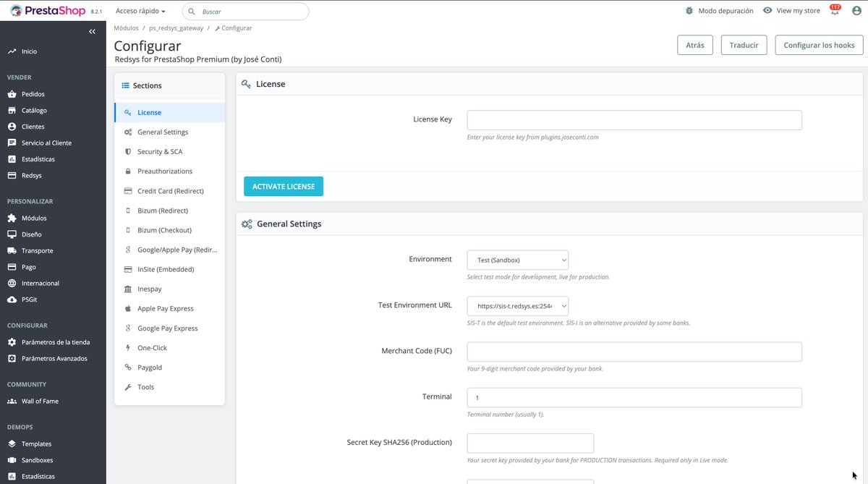
Task: Click the Inespay bank icon
Action: click(x=128, y=289)
